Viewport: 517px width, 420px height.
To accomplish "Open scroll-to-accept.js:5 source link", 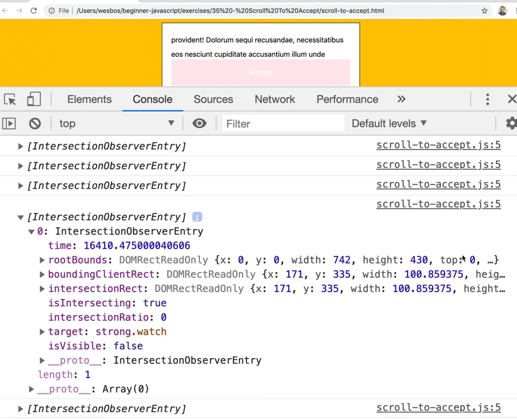I will click(x=438, y=145).
